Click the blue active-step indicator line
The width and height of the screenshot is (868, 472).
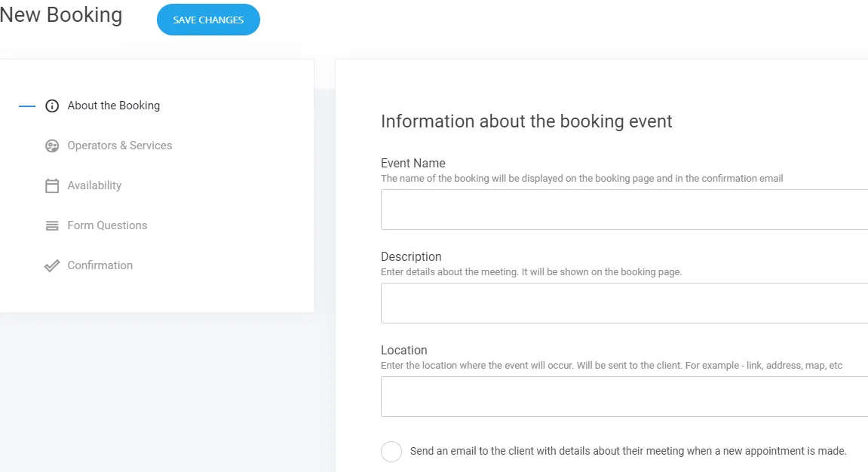point(26,106)
